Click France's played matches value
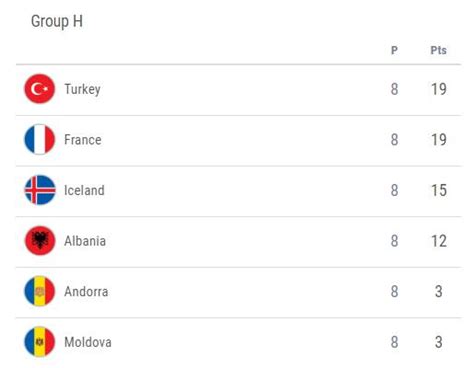This screenshot has height=368, width=474. [x=394, y=140]
